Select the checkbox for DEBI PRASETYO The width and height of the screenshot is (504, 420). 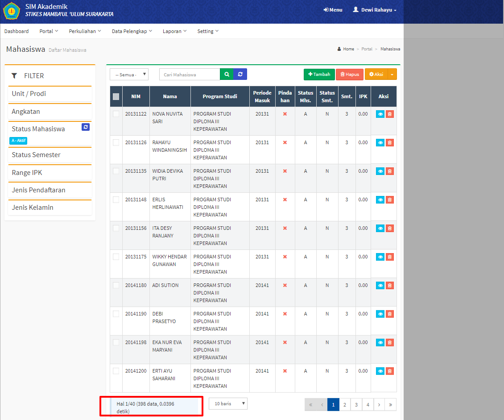(x=116, y=314)
